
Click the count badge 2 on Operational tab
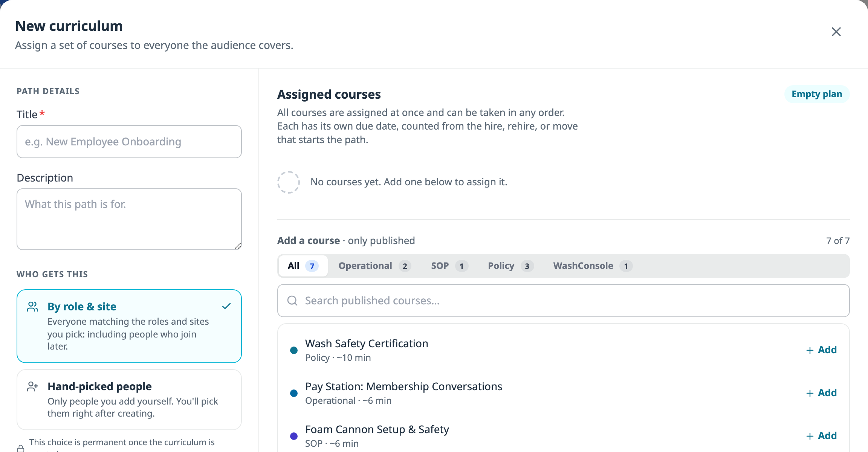[x=405, y=266]
